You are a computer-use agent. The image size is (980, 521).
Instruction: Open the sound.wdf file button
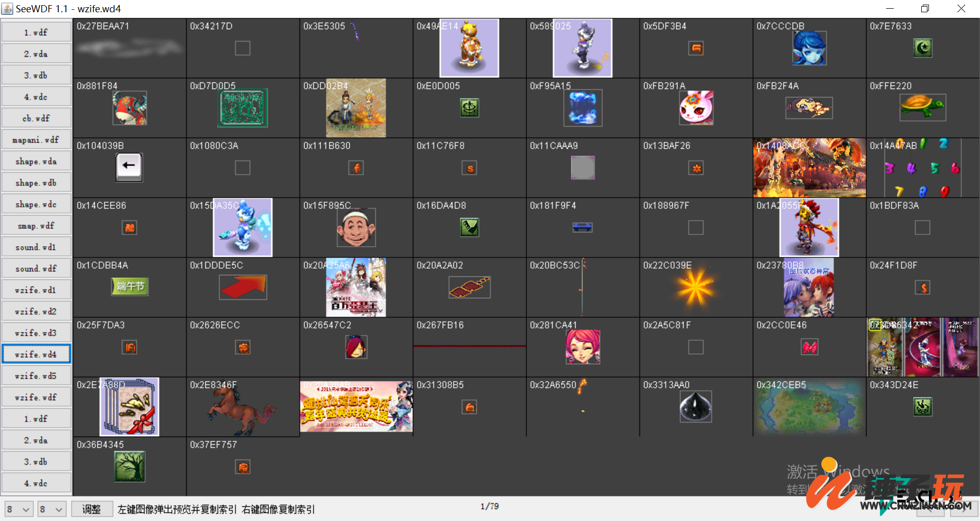(x=36, y=269)
